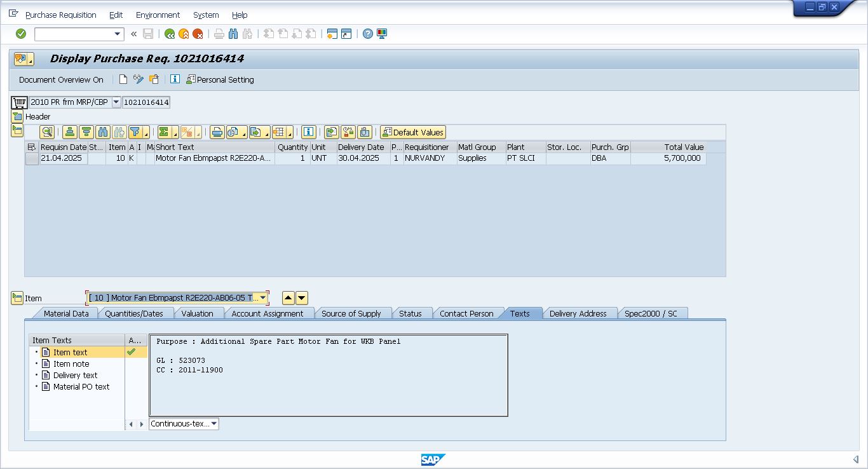Click into the command input field

pyautogui.click(x=74, y=34)
